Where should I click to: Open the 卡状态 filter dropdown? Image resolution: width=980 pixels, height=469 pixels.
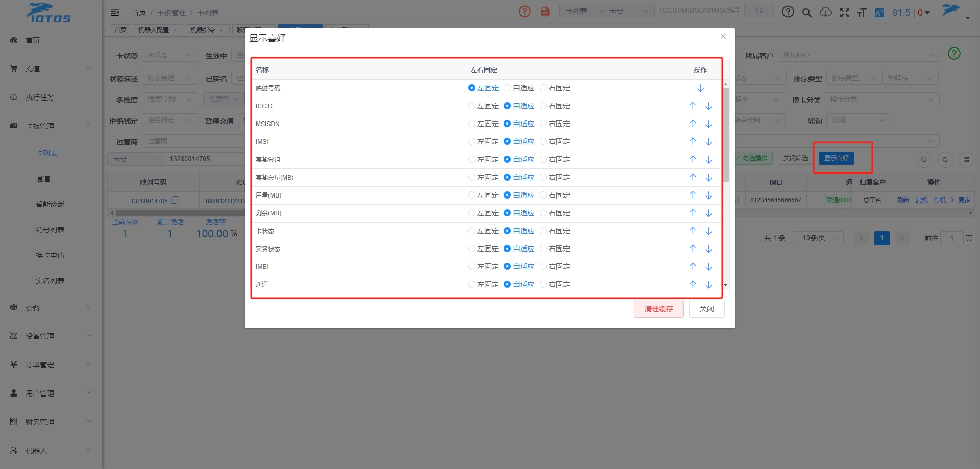(x=169, y=55)
